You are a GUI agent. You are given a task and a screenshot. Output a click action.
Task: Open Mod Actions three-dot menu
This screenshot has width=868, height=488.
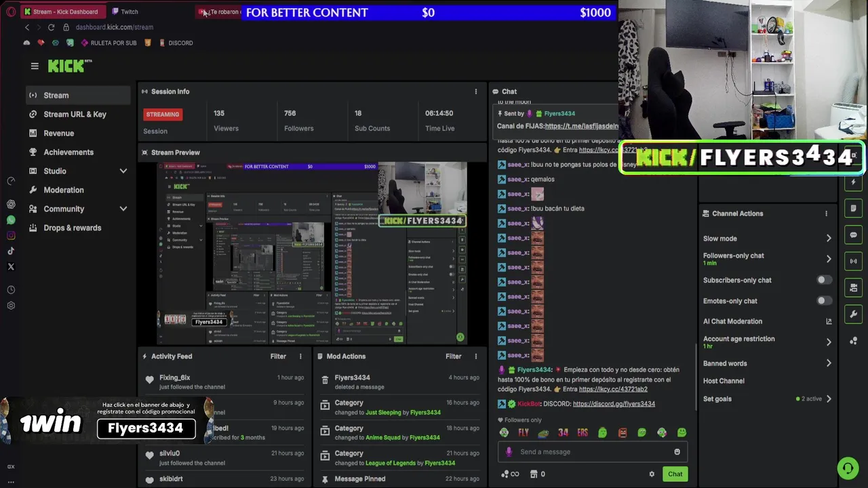pyautogui.click(x=475, y=356)
